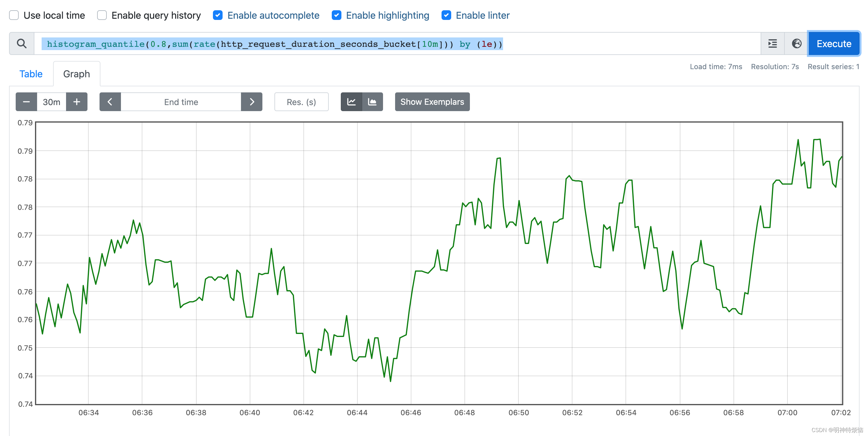
Task: Click the format expression icon
Action: 772,43
